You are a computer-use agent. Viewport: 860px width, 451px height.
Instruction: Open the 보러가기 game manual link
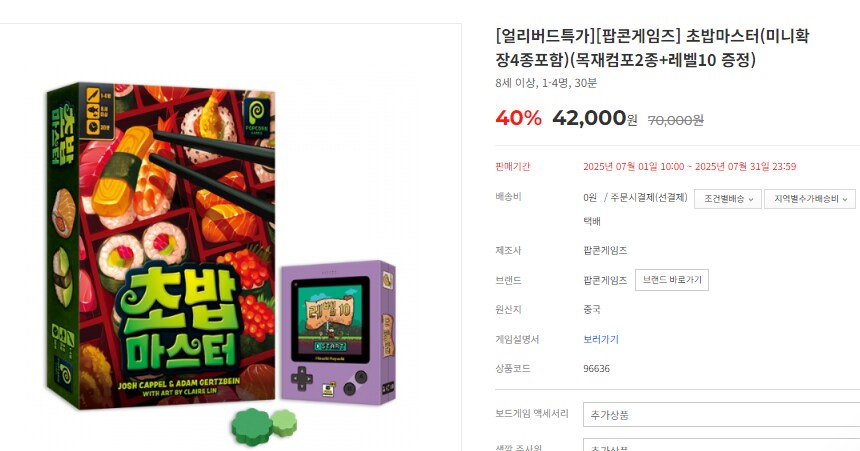601,339
